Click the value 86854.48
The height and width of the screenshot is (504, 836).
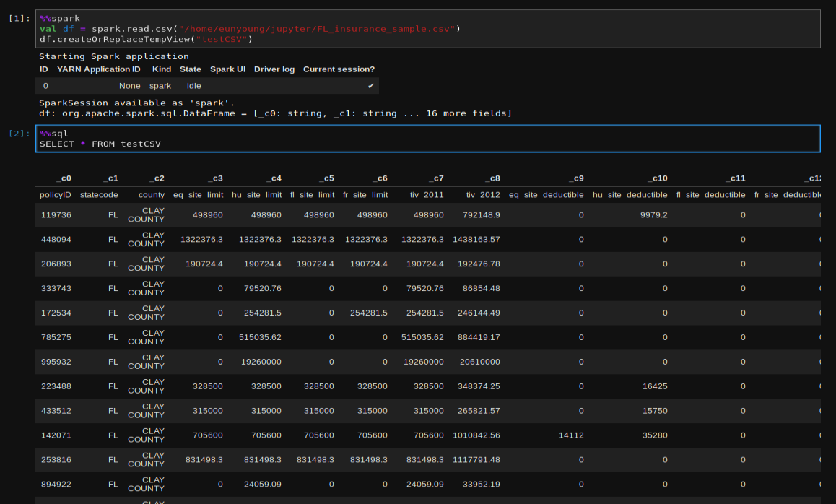(x=482, y=289)
